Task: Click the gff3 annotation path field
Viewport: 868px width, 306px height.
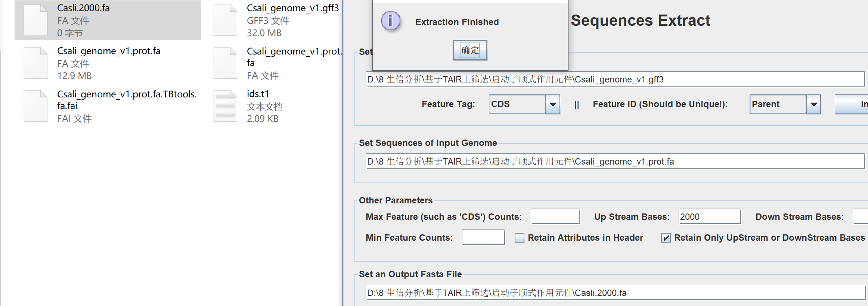Action: 615,79
